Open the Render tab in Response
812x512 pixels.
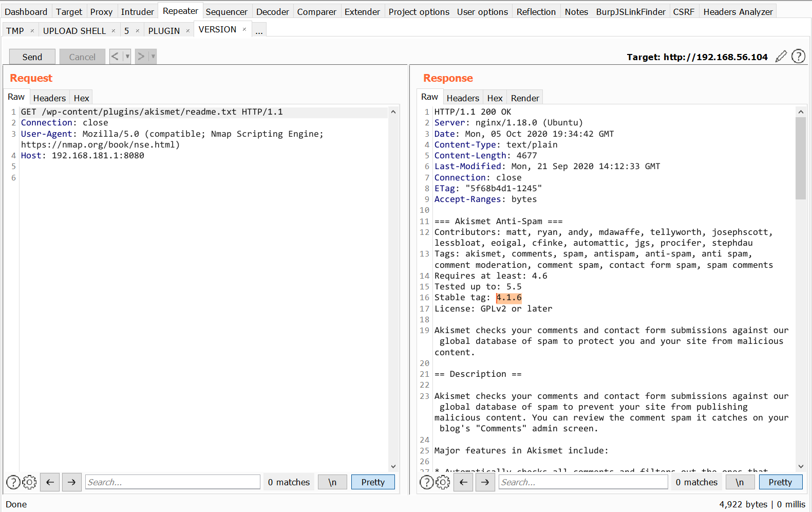tap(524, 98)
